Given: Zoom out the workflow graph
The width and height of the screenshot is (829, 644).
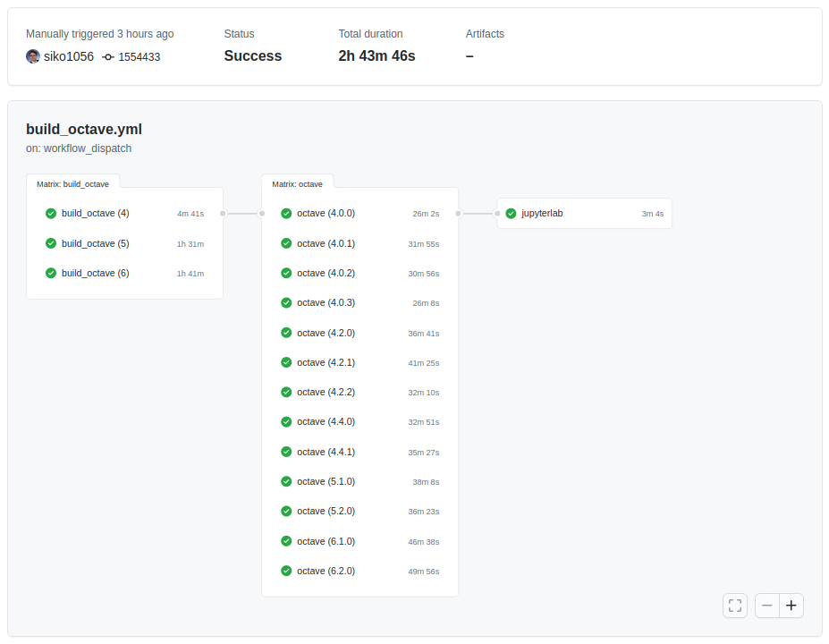Looking at the screenshot, I should pos(767,606).
